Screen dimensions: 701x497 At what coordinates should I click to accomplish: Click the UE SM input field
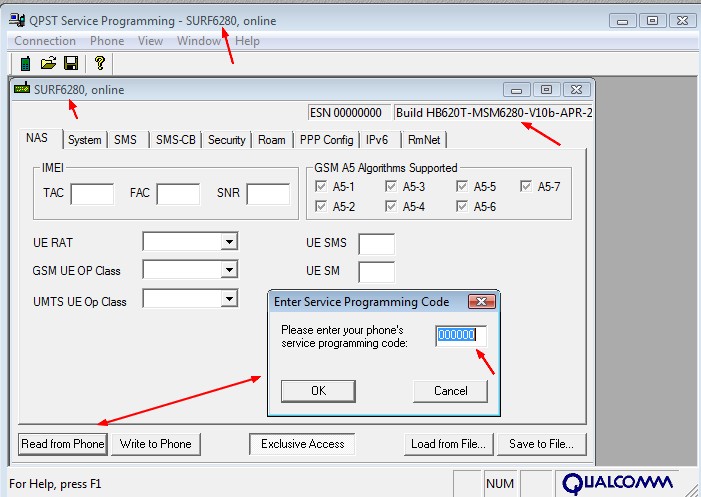click(376, 272)
